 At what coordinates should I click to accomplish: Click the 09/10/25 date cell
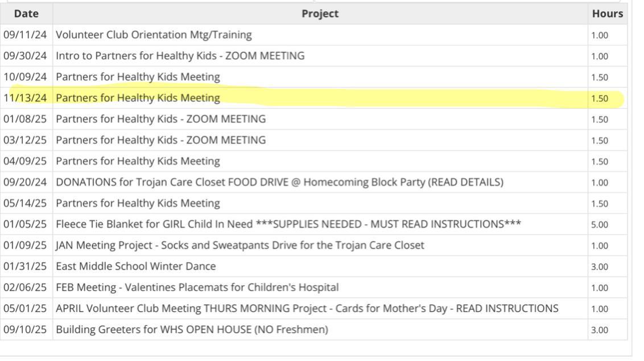26,330
